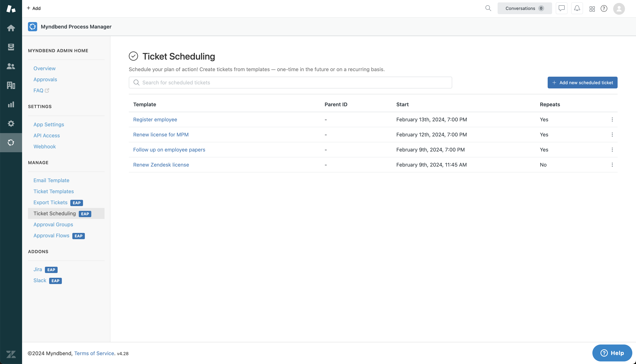Image resolution: width=636 pixels, height=364 pixels.
Task: Open Approval Flows
Action: (x=51, y=235)
